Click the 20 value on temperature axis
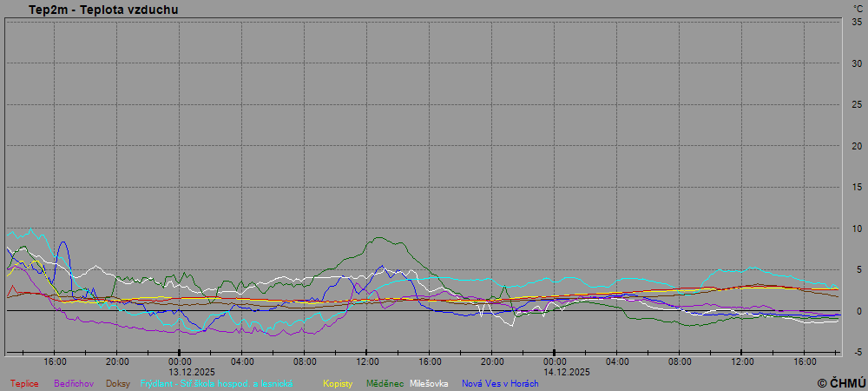868x391 pixels. pyautogui.click(x=856, y=145)
